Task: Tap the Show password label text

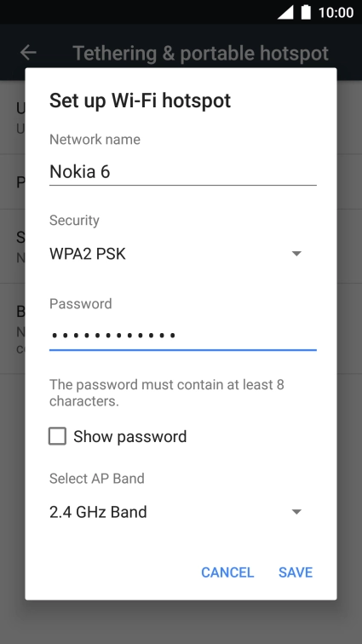Action: point(129,437)
